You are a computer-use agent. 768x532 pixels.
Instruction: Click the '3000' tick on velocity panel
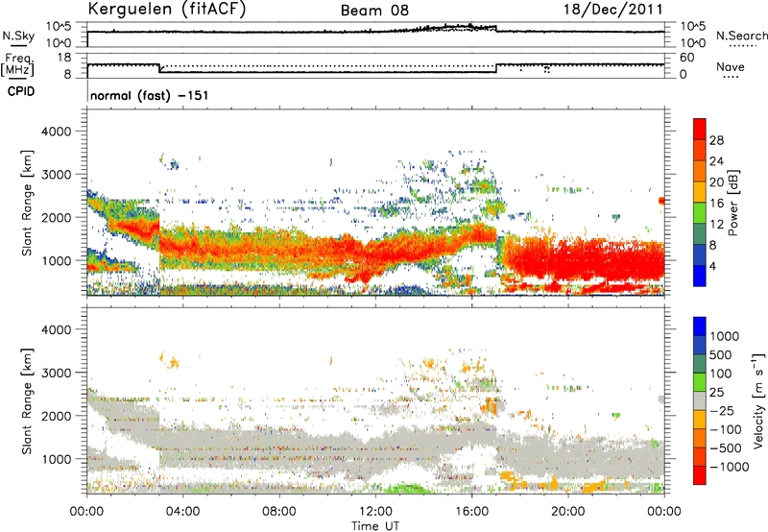click(x=56, y=373)
